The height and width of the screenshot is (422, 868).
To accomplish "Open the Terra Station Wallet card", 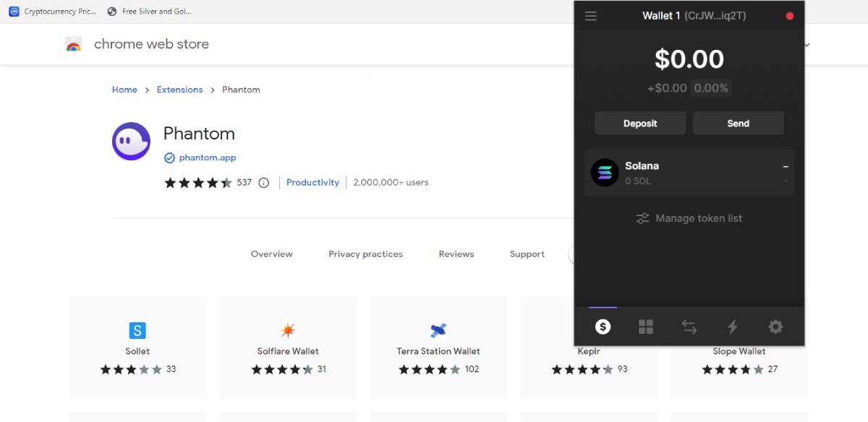I will click(x=438, y=348).
